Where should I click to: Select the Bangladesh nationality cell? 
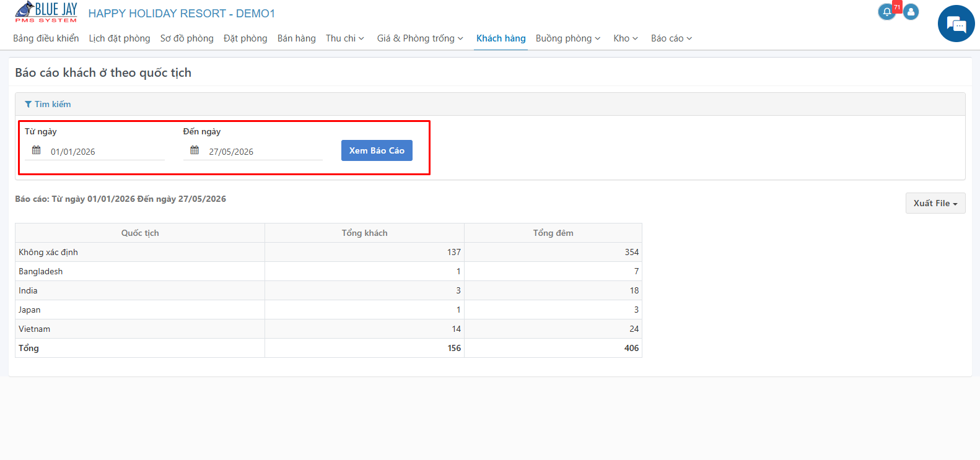click(140, 271)
